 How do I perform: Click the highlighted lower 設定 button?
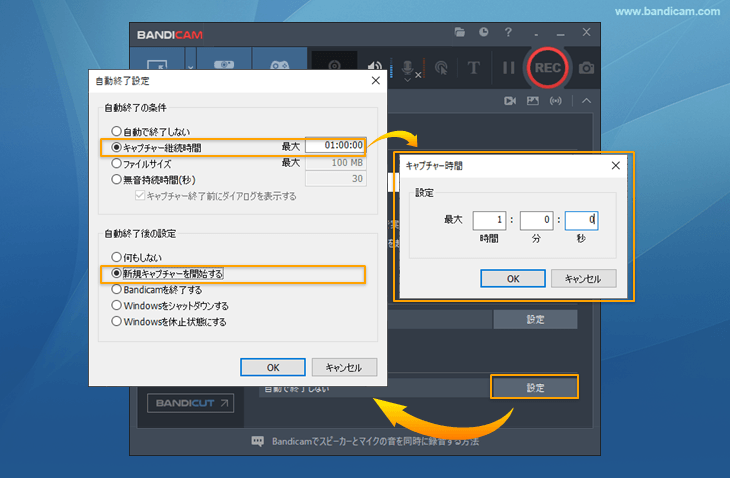tap(535, 387)
